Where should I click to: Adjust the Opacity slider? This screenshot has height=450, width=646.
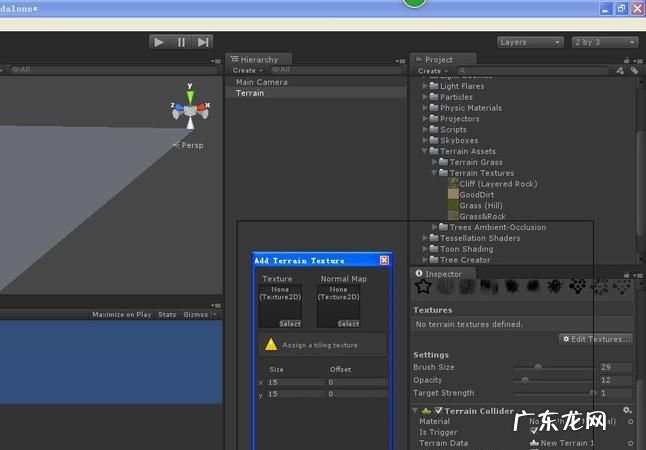click(x=555, y=380)
